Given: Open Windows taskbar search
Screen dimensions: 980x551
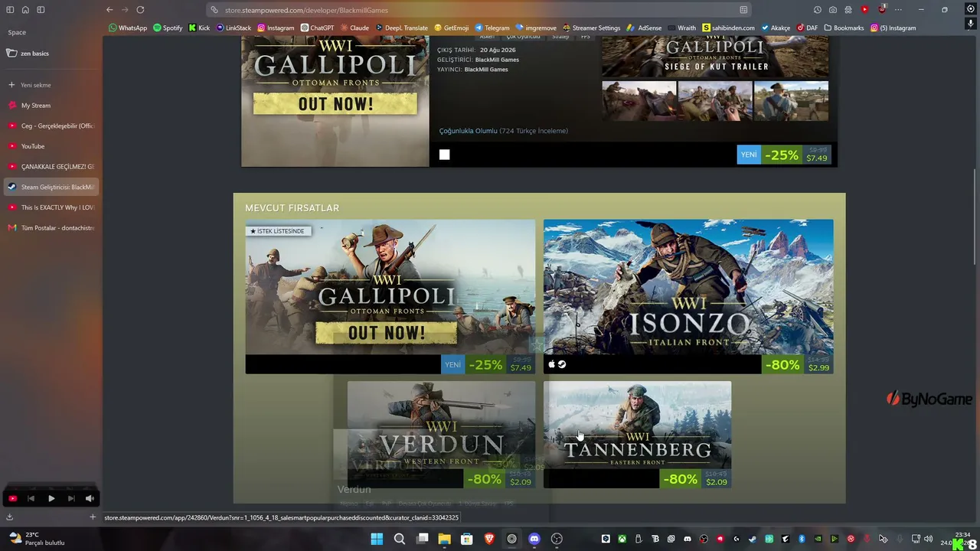Looking at the screenshot, I should 400,539.
